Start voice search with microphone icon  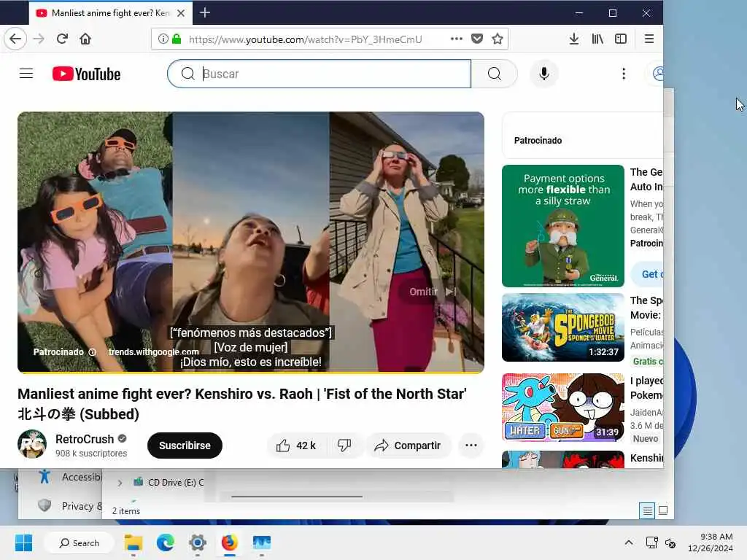[544, 74]
